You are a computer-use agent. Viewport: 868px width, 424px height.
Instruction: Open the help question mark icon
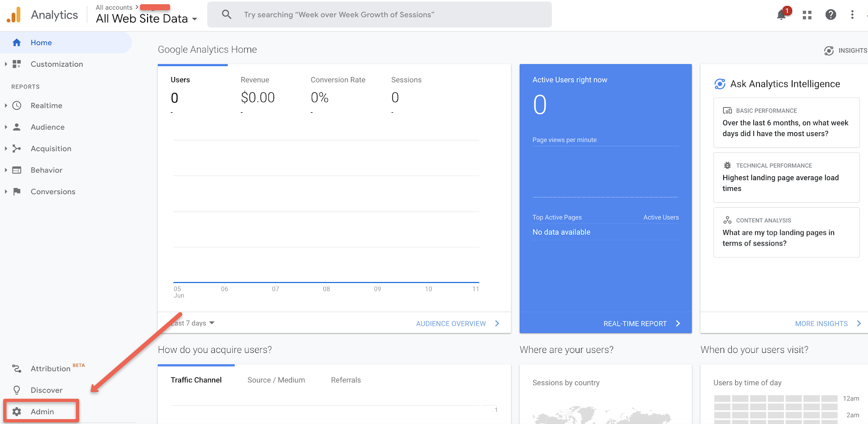click(x=831, y=15)
